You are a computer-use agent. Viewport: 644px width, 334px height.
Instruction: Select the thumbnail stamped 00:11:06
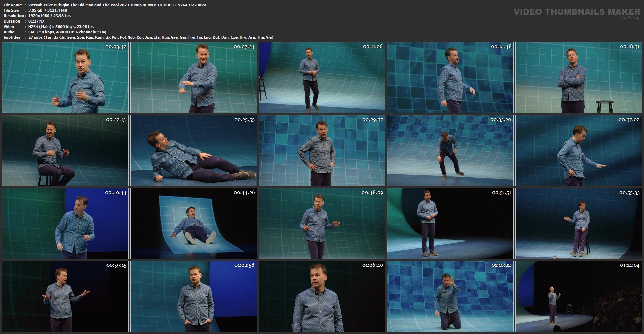322,78
